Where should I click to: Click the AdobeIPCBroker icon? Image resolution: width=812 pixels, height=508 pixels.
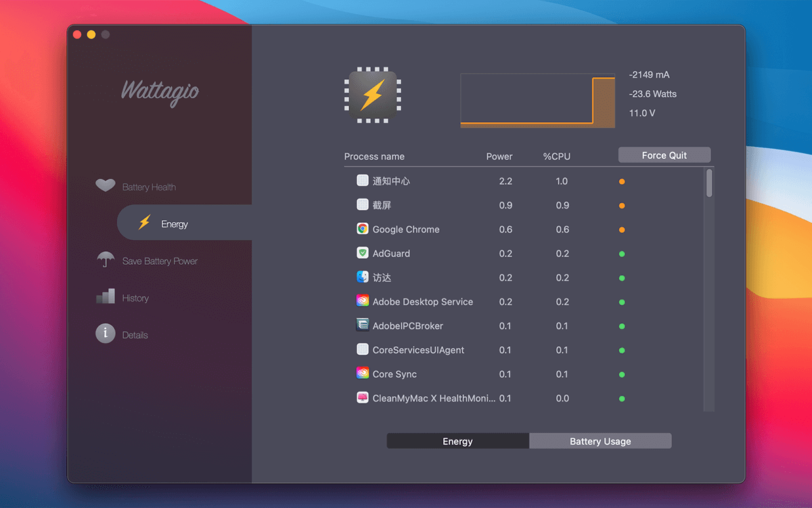[x=363, y=325]
